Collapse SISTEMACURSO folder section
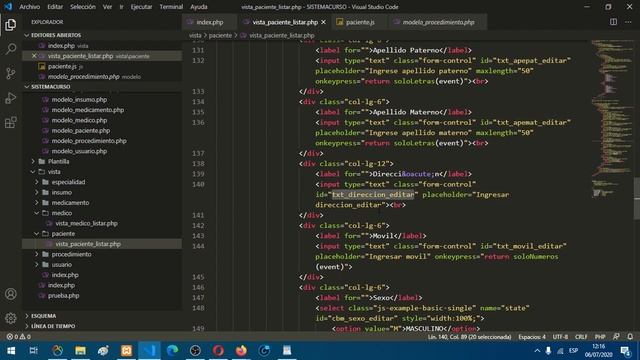Image resolution: width=640 pixels, height=360 pixels. [27, 87]
